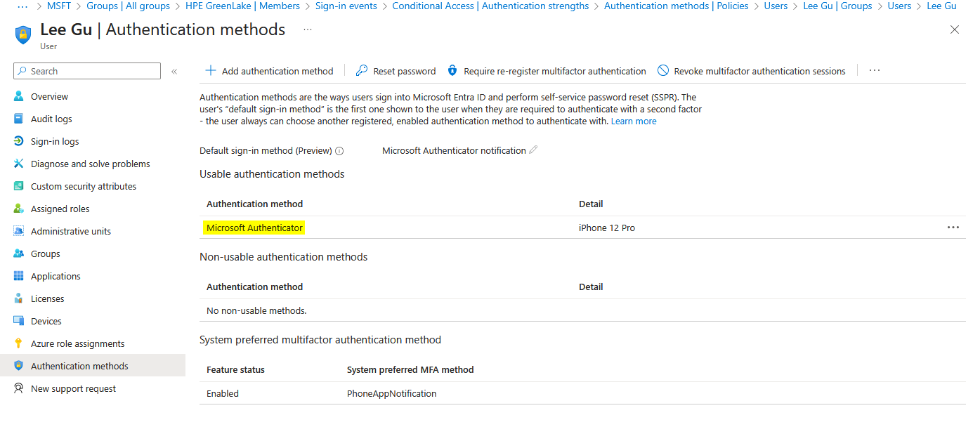Open Diagnose and solve problems
The image size is (980, 441).
(90, 164)
